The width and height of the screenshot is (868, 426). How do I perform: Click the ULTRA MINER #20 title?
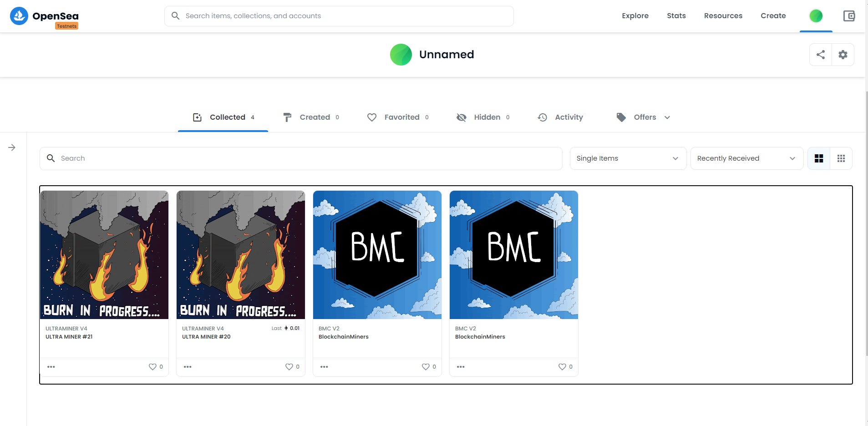(206, 337)
